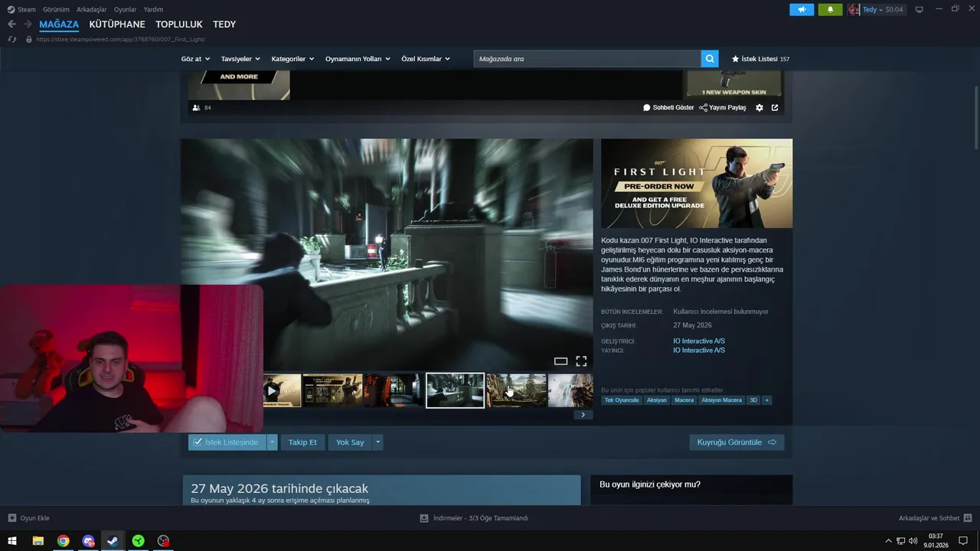Expand more tags with the plus button
980x551 pixels.
coord(766,400)
